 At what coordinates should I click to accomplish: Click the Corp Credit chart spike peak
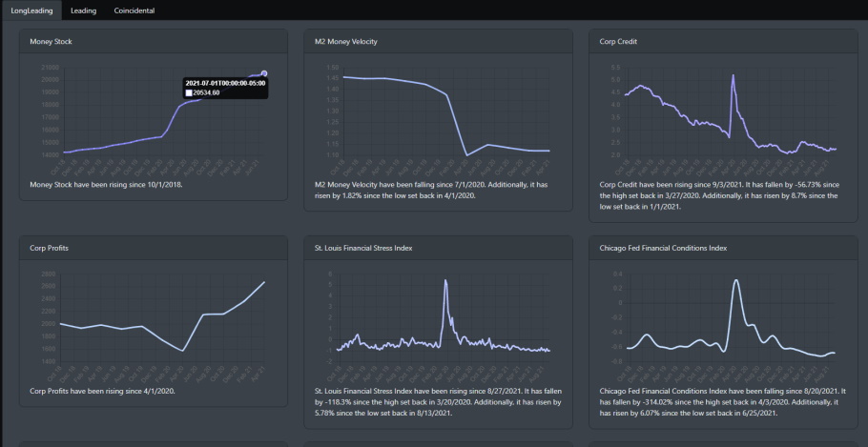pyautogui.click(x=733, y=75)
